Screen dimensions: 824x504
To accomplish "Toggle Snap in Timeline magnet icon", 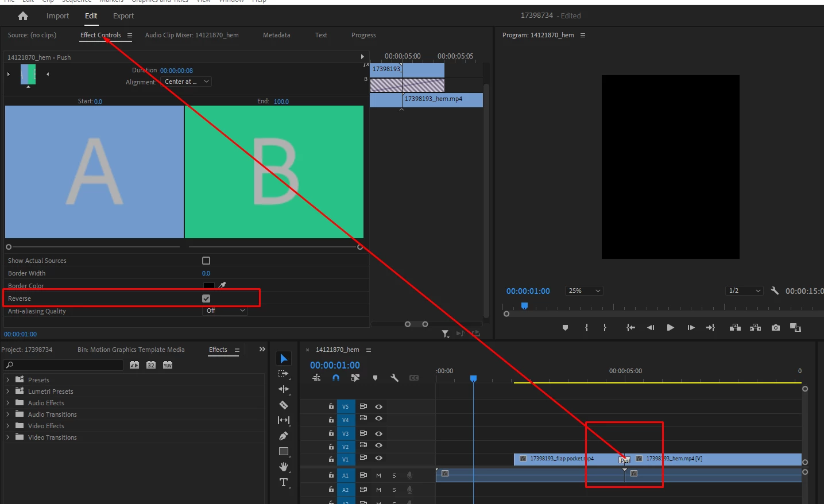I will 336,378.
